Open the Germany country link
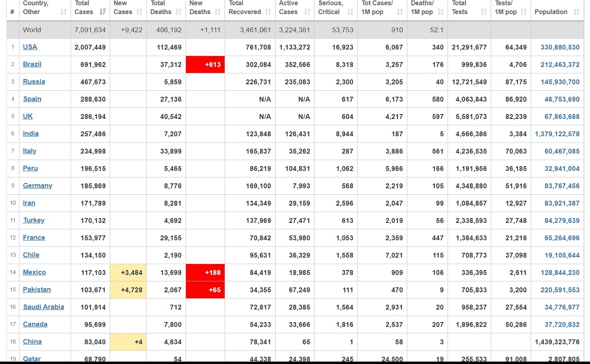This screenshot has width=590, height=364. click(x=38, y=185)
